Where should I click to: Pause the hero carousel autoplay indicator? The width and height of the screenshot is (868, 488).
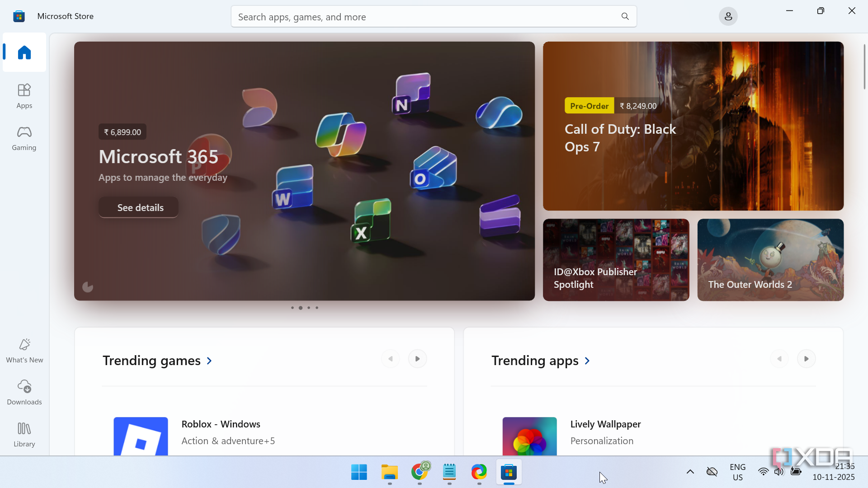point(88,287)
